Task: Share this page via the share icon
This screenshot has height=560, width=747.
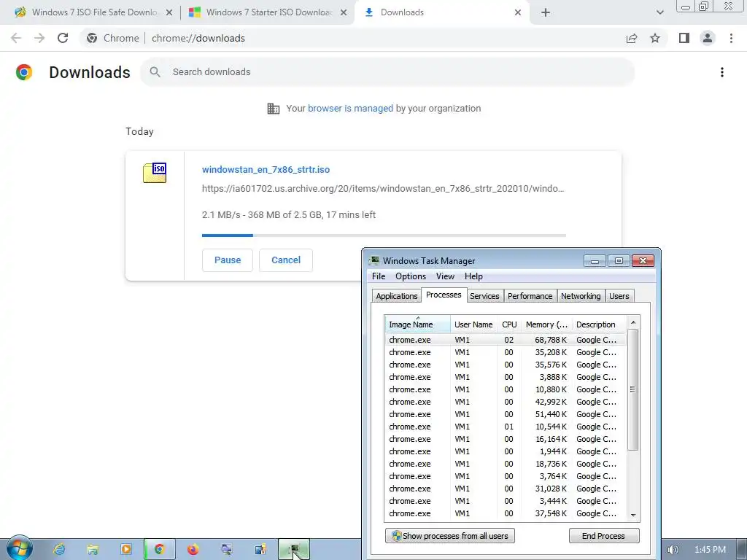Action: [632, 38]
